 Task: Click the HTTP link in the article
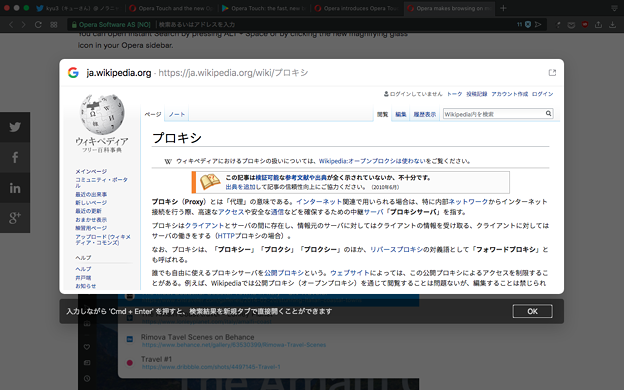[x=226, y=236]
